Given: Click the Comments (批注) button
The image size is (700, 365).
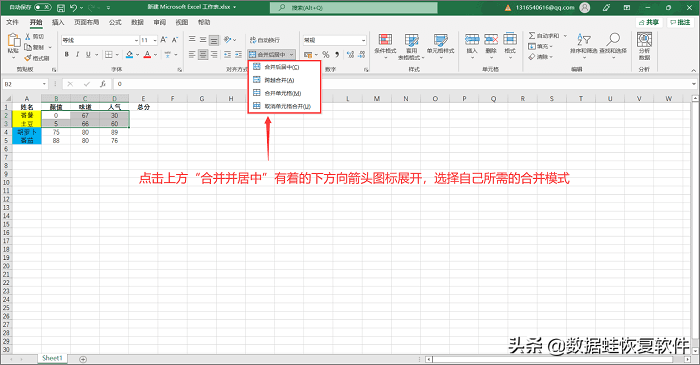Looking at the screenshot, I should click(x=680, y=22).
